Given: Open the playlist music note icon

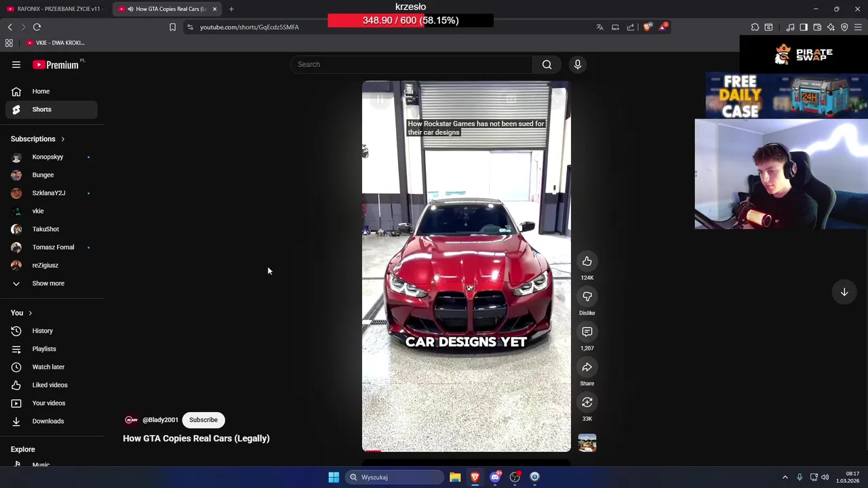Looking at the screenshot, I should [x=790, y=27].
